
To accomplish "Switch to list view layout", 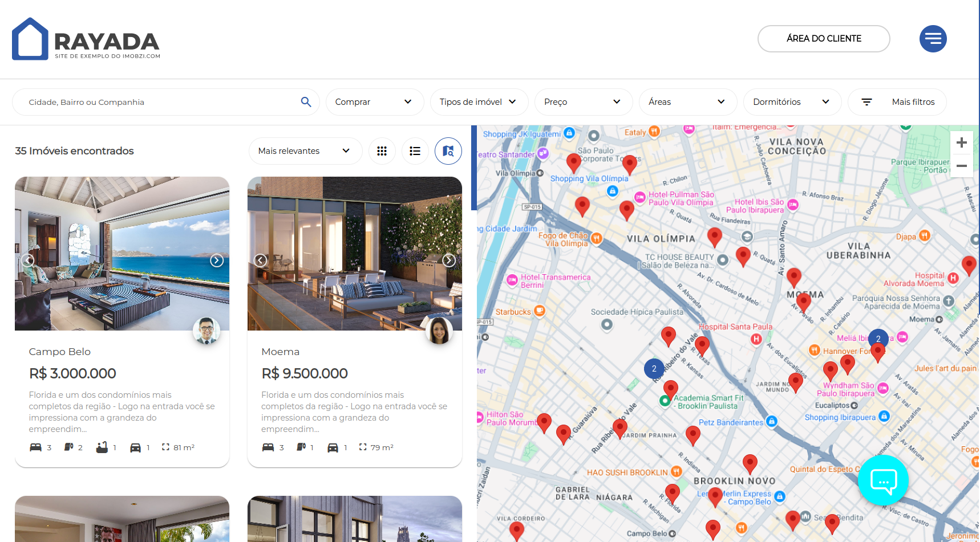I will (x=415, y=151).
